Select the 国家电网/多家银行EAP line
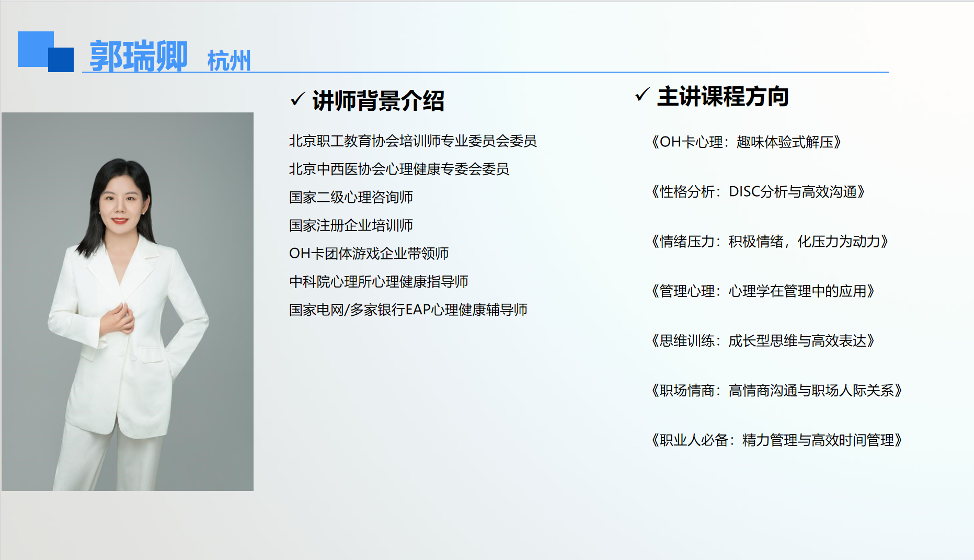 (408, 310)
